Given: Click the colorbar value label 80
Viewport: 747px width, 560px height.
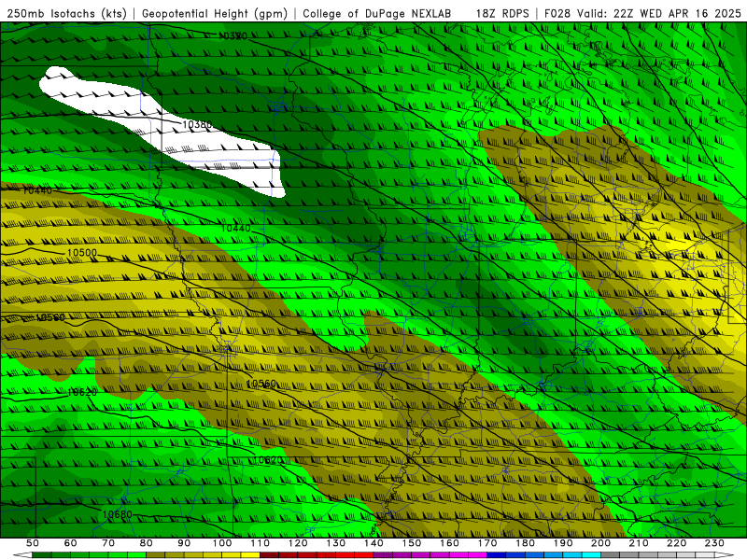Looking at the screenshot, I should click(x=147, y=543).
